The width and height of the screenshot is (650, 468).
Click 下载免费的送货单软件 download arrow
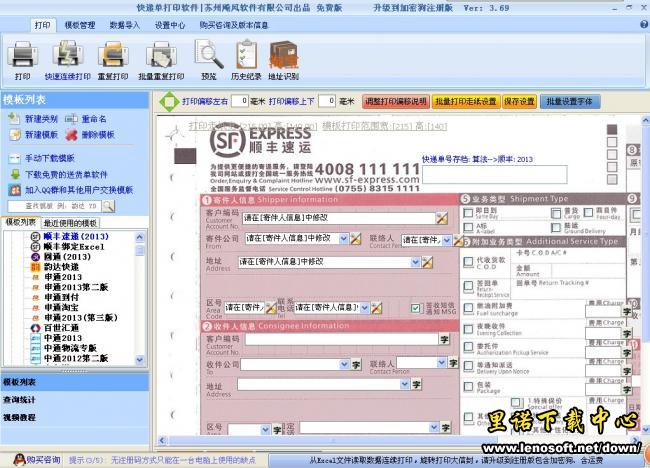pos(15,174)
